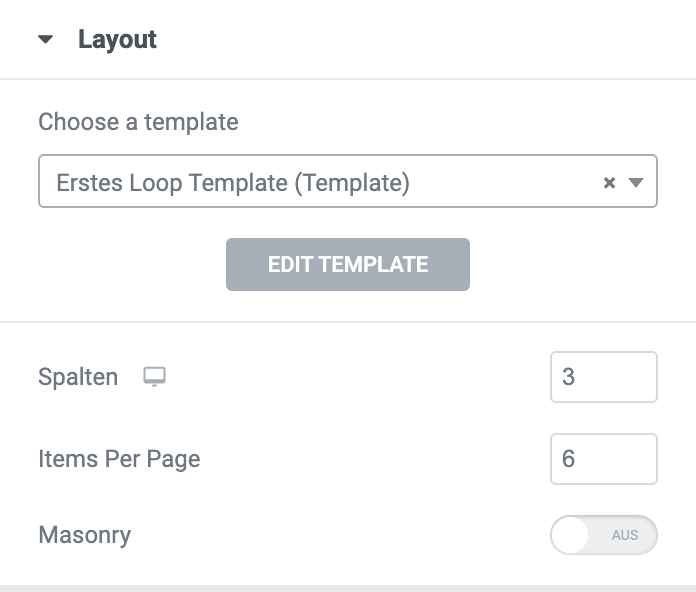Open the Erstes Loop Template select box
Viewport: 696px width, 592px height.
pyautogui.click(x=348, y=181)
